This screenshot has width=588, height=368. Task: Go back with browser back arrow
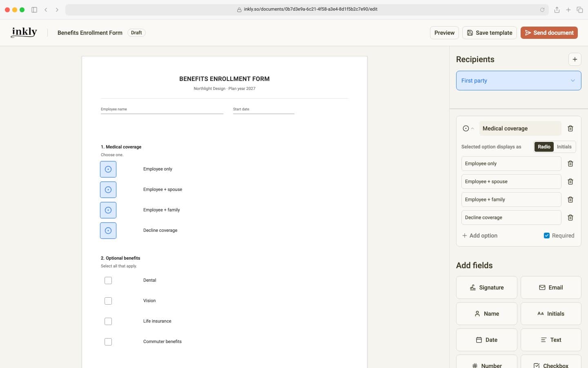point(46,10)
